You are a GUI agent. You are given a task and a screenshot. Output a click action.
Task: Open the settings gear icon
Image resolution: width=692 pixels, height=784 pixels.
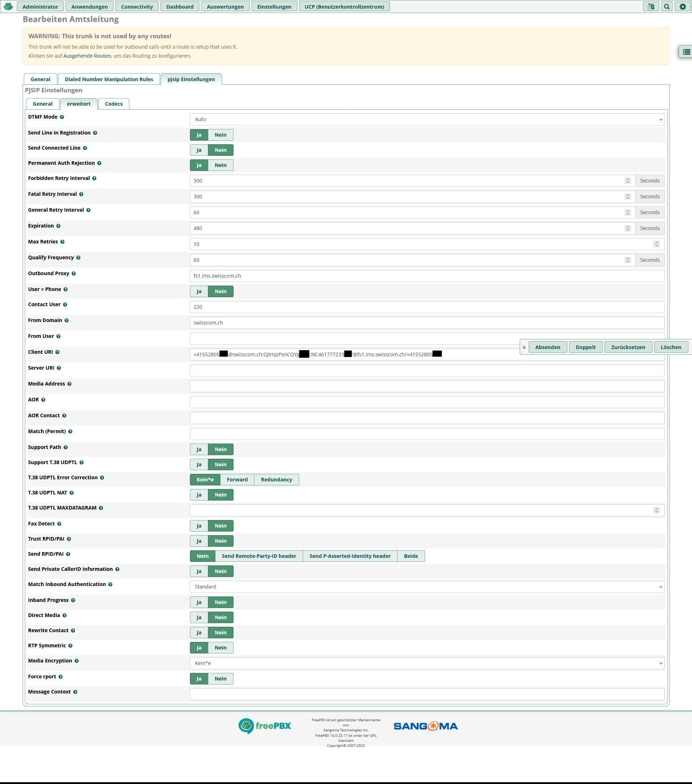[x=682, y=6]
